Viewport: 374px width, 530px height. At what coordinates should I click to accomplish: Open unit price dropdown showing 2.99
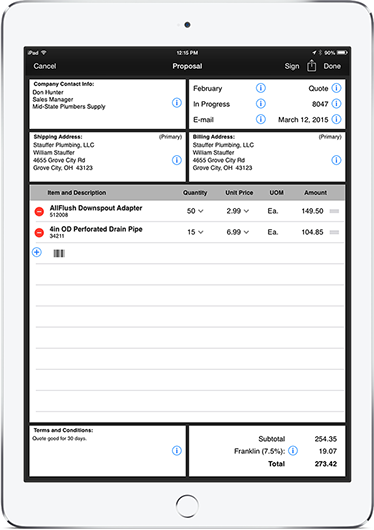pyautogui.click(x=237, y=211)
